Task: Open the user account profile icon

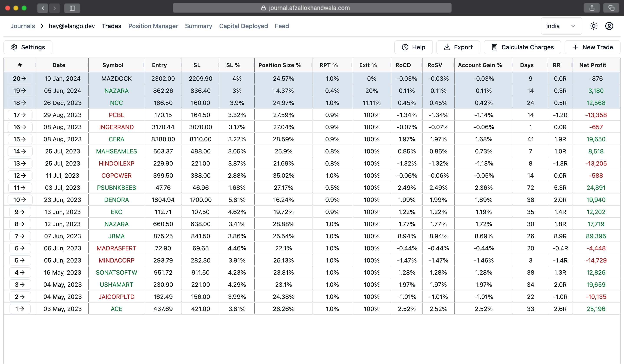Action: tap(609, 26)
